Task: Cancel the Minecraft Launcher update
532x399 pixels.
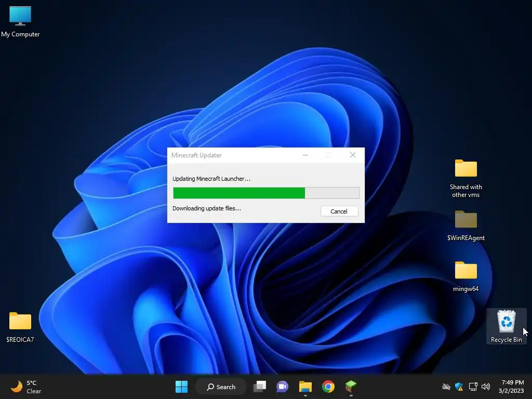Action: pos(339,211)
